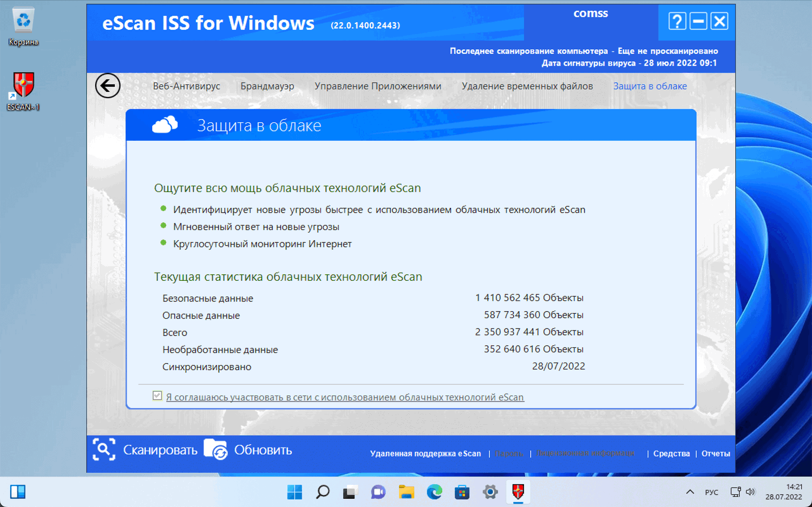Click the Сканировать magnifier icon

pos(104,450)
